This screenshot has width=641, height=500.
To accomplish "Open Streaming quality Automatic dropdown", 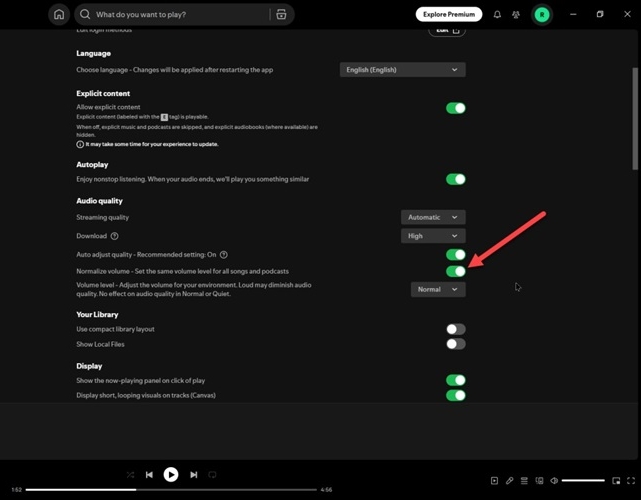I will pos(433,217).
